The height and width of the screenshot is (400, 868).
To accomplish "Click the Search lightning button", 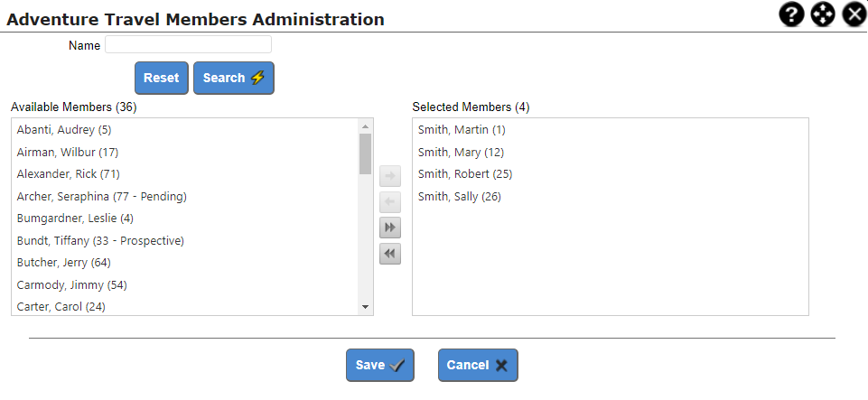I will 234,78.
